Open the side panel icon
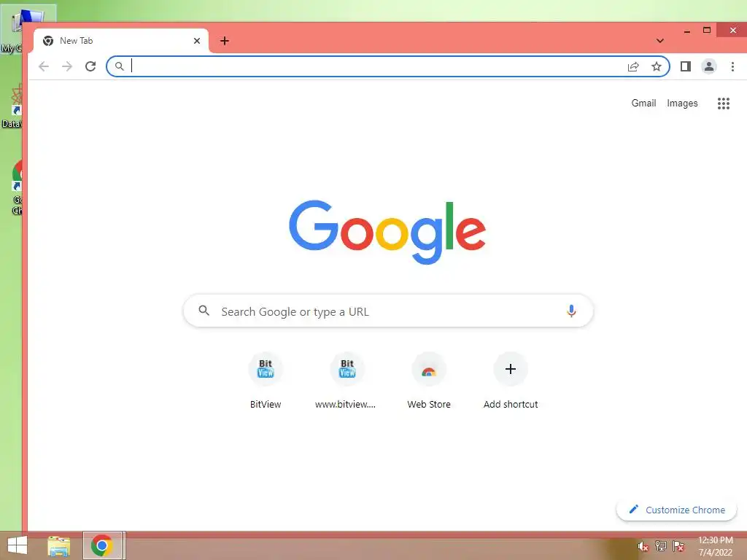 click(x=686, y=66)
